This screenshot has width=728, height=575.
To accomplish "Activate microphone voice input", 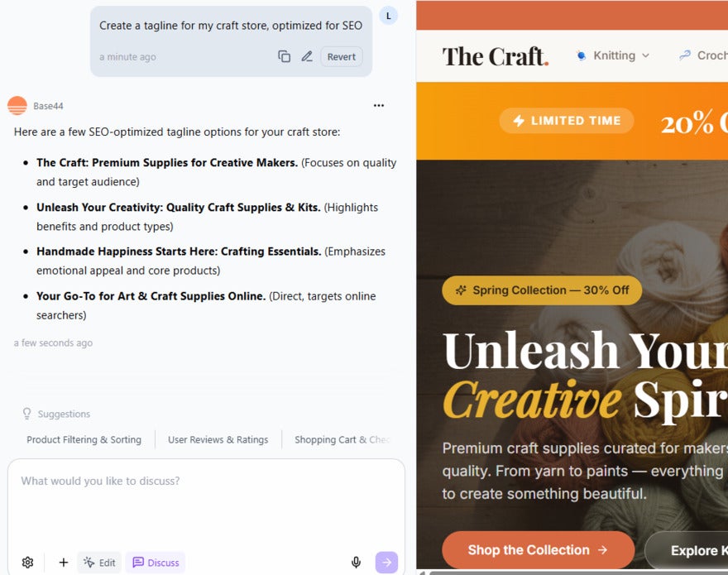I will click(x=356, y=563).
